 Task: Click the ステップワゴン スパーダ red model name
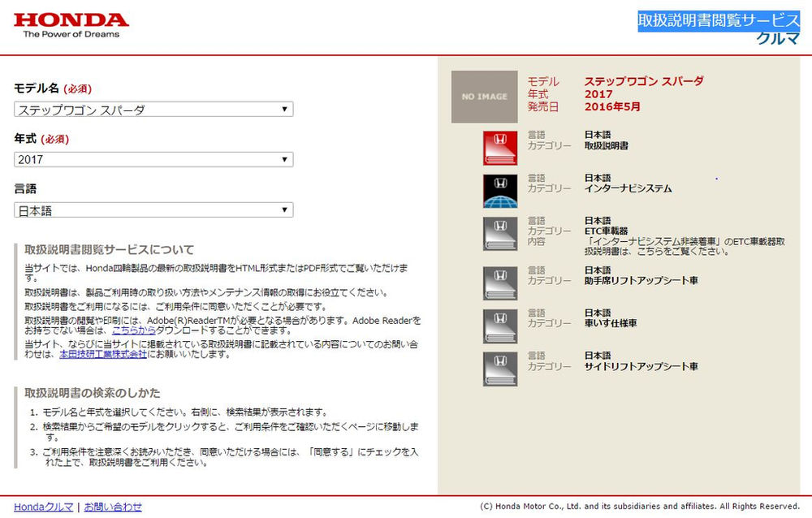(x=644, y=81)
